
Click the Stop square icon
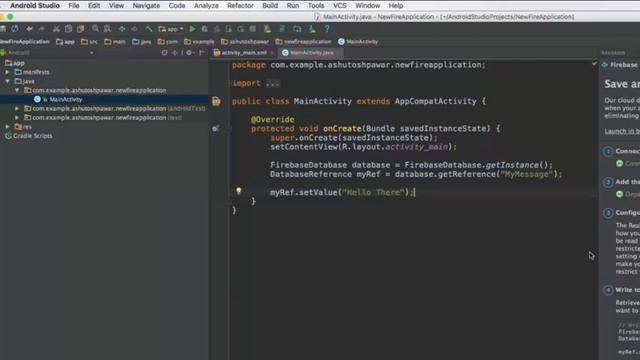253,29
